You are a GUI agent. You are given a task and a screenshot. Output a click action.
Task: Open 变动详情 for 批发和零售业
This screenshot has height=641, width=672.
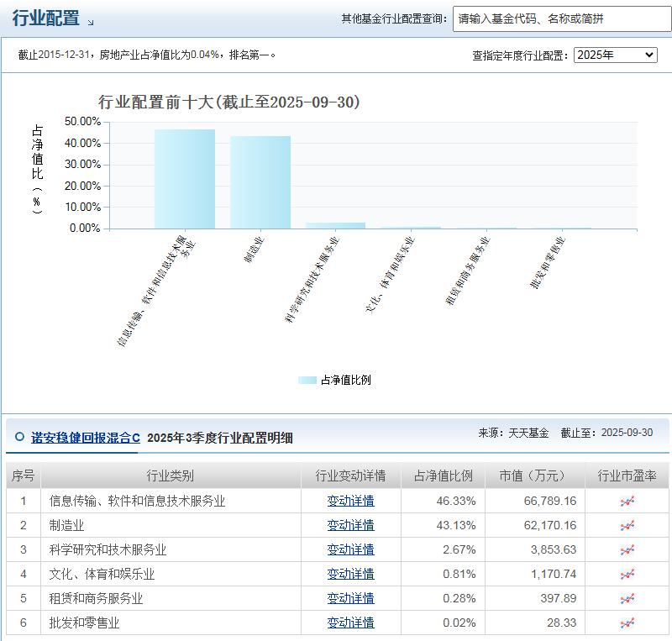point(350,623)
